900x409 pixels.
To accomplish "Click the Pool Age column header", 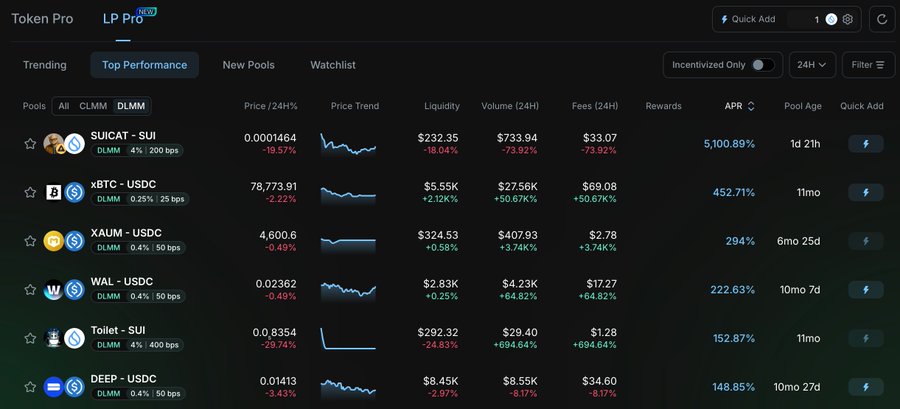I will click(802, 106).
